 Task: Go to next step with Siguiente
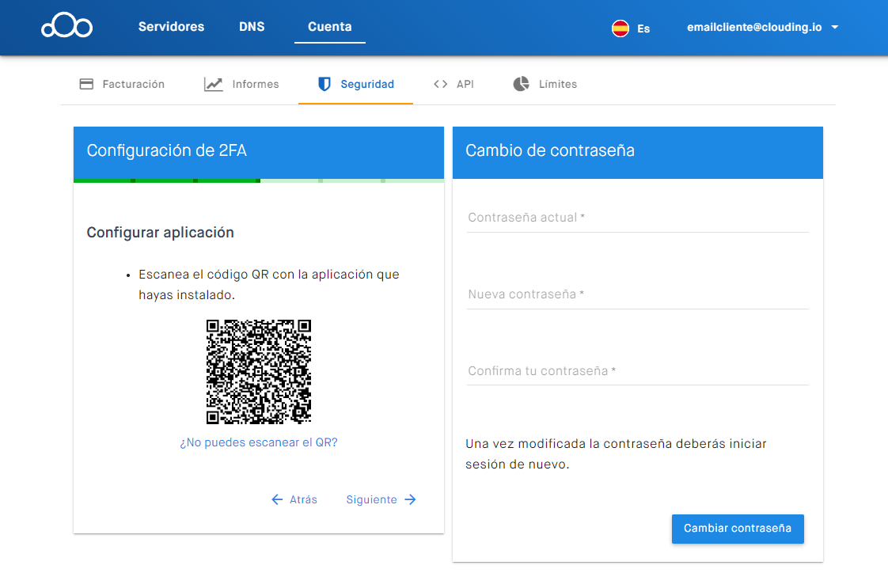click(381, 499)
